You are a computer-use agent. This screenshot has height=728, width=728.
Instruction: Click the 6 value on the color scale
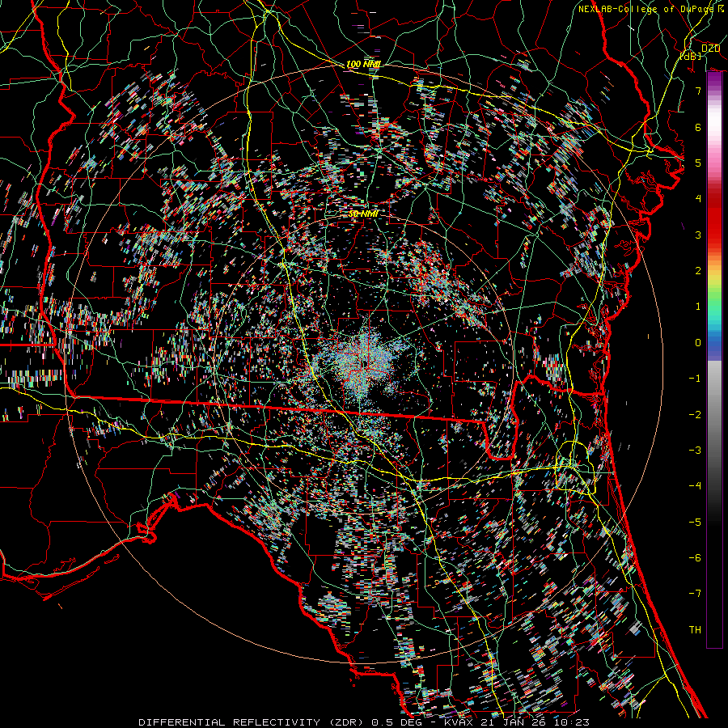click(x=698, y=127)
